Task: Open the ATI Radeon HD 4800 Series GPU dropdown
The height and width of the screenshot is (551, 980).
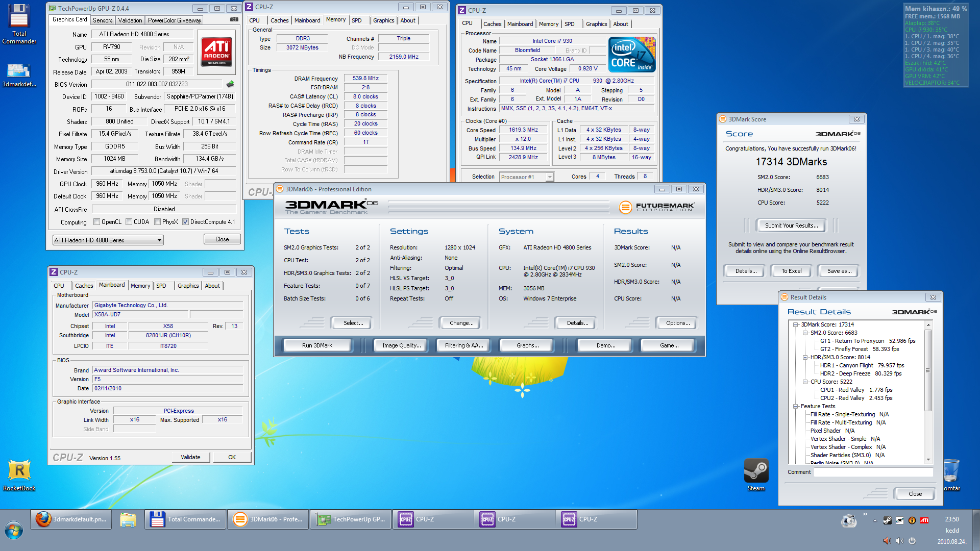Action: pyautogui.click(x=108, y=240)
